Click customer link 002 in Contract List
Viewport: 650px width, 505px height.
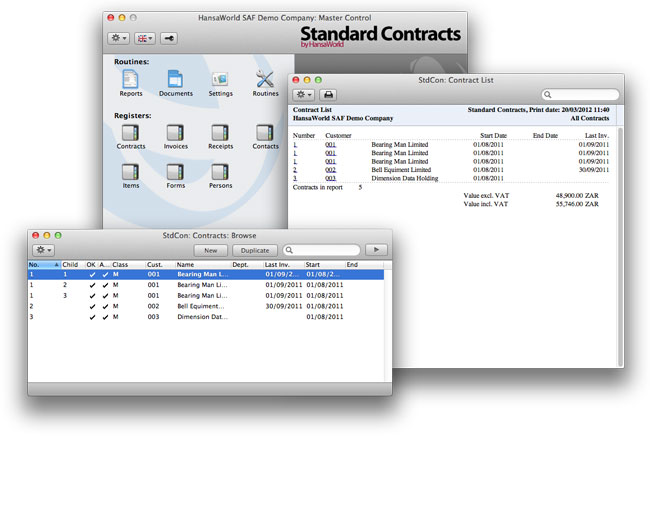tap(330, 170)
